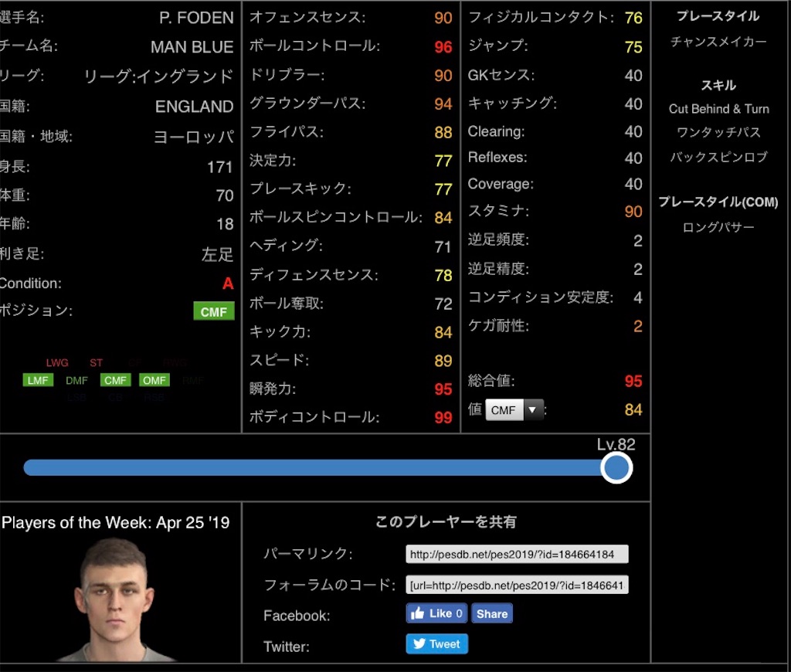Click the Facebook label
791x672 pixels.
(297, 616)
